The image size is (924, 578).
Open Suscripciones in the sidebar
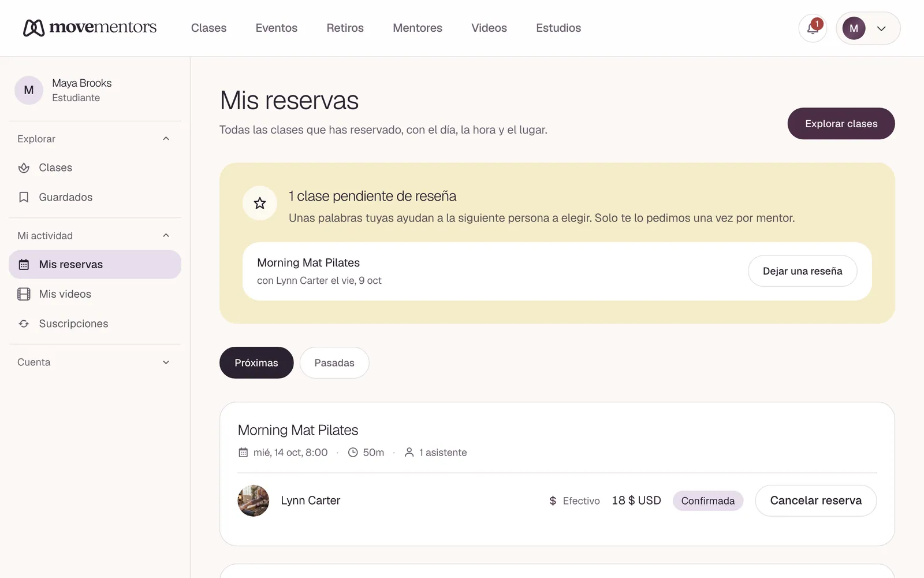[95, 324]
